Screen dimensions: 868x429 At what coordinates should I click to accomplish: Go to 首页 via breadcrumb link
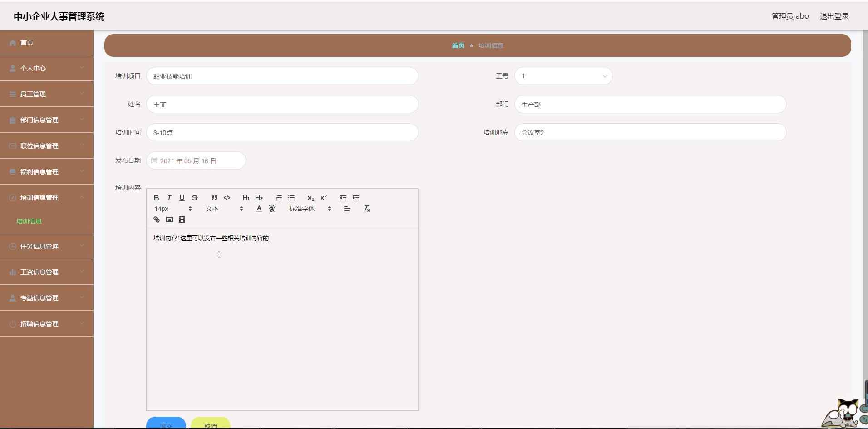(x=458, y=45)
